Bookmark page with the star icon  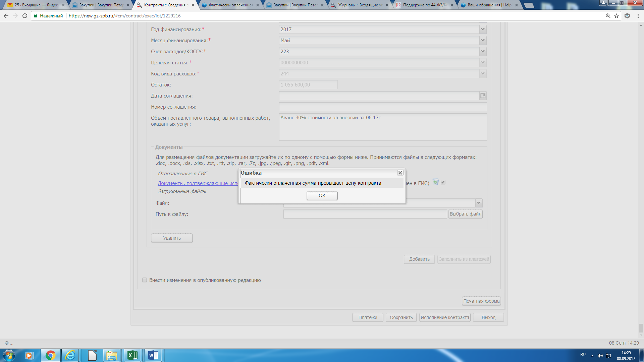pos(616,16)
